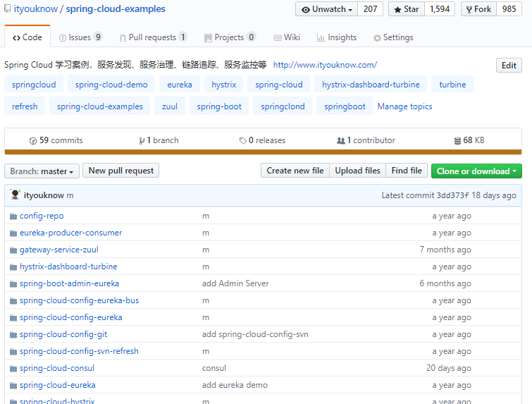Image resolution: width=532 pixels, height=404 pixels.
Task: Click the Manage topics link
Action: point(404,106)
